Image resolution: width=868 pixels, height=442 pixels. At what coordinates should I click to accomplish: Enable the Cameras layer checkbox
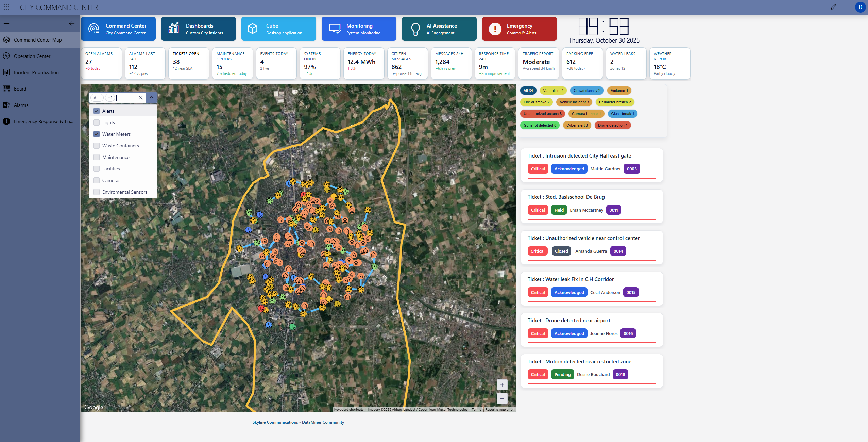pyautogui.click(x=97, y=180)
